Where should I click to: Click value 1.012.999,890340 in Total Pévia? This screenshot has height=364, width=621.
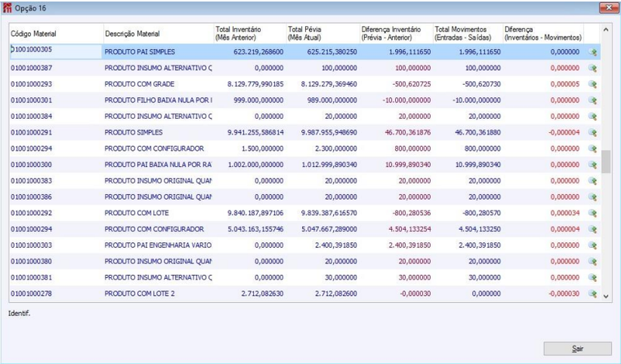tap(329, 165)
